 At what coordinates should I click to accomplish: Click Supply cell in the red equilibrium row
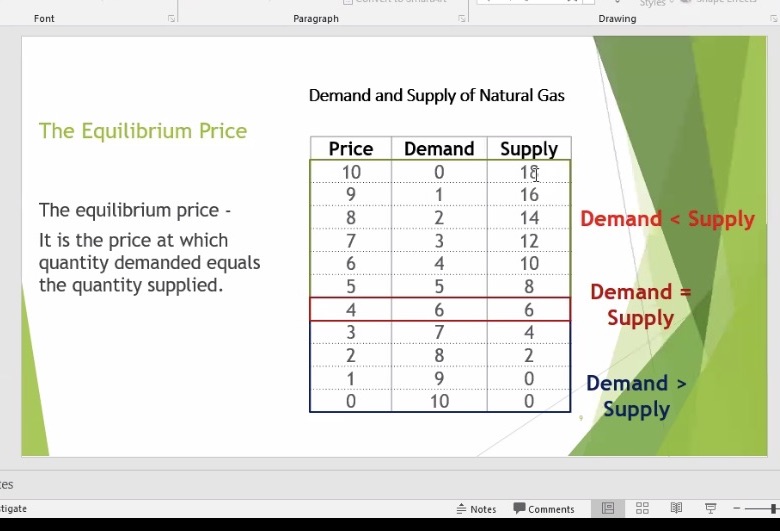coord(529,310)
